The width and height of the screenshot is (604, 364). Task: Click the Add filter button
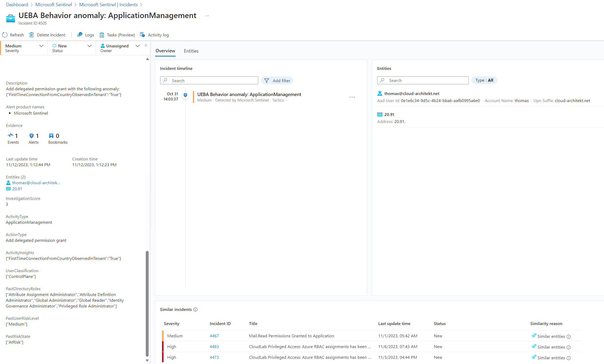[x=277, y=81]
